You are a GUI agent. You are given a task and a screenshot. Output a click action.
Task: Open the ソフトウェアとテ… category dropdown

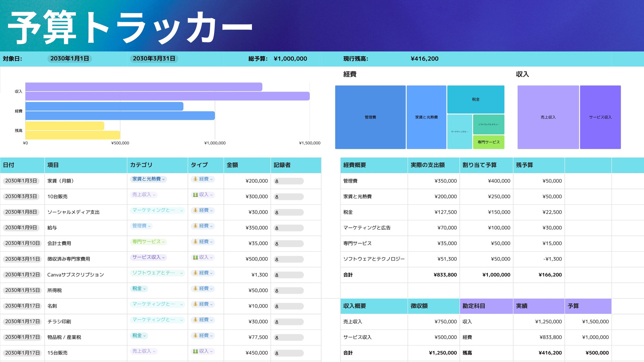point(157,273)
